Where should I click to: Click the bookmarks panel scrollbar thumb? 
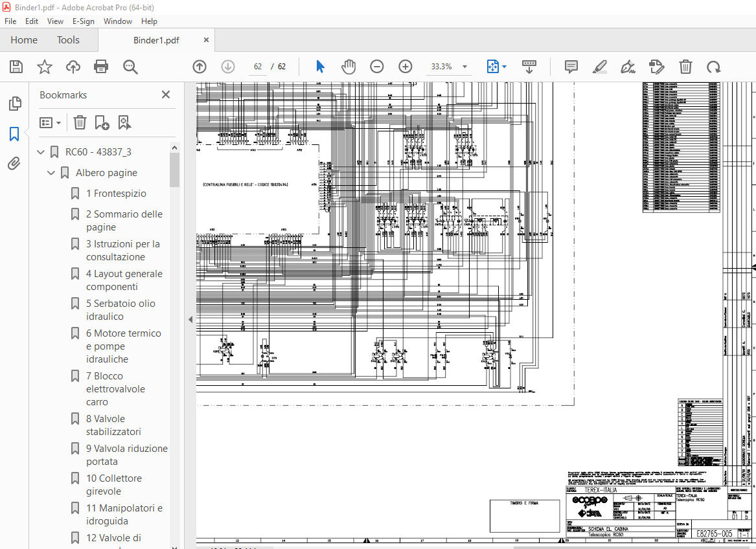[x=174, y=170]
